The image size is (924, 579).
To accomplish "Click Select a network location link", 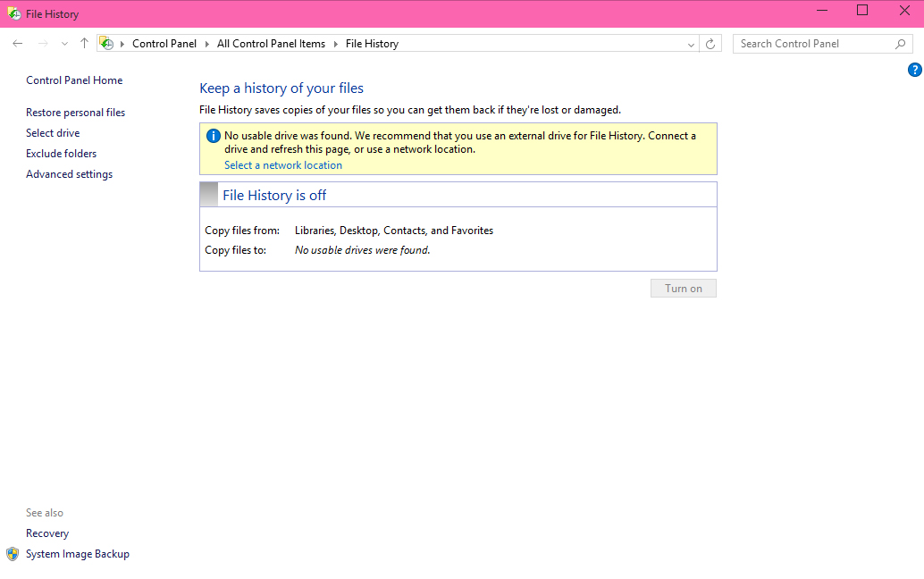I will 283,165.
